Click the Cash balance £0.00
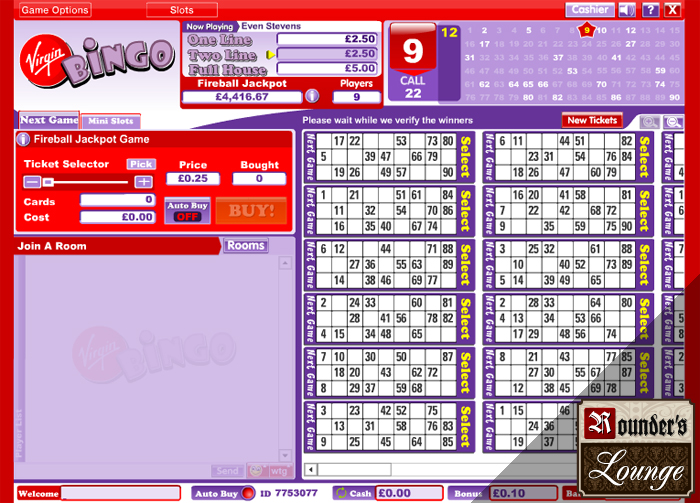Viewport: 700px width, 503px height. click(409, 493)
